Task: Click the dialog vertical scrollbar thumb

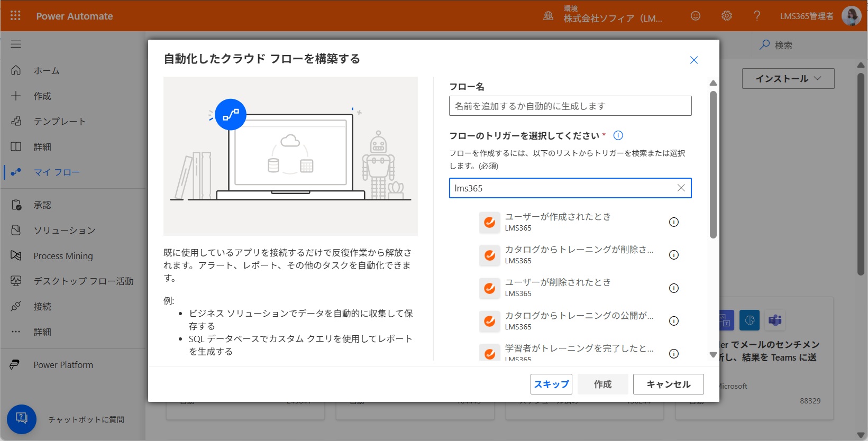Action: pos(713,164)
